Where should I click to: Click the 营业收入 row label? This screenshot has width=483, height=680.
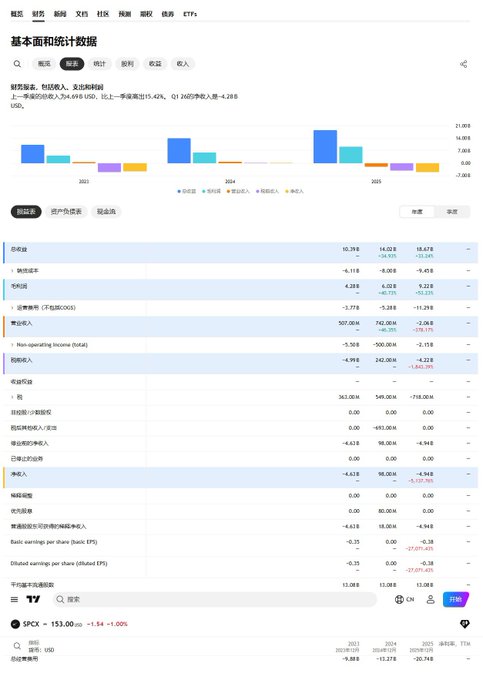pyautogui.click(x=21, y=323)
